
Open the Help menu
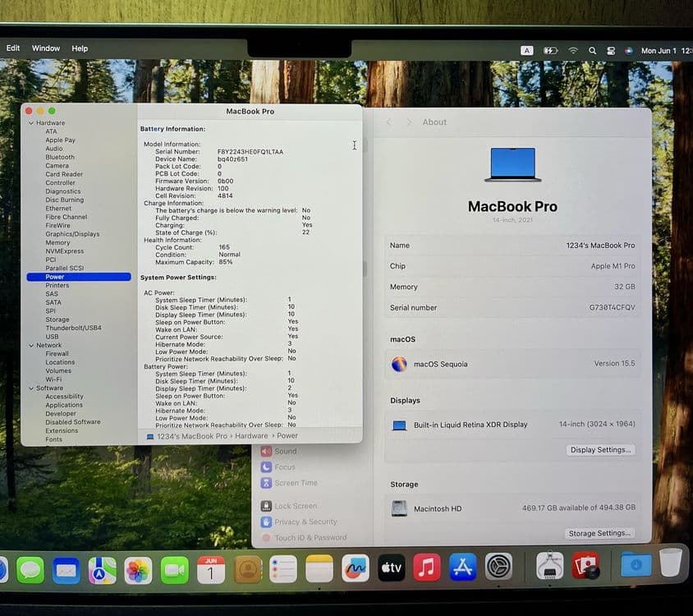tap(80, 48)
